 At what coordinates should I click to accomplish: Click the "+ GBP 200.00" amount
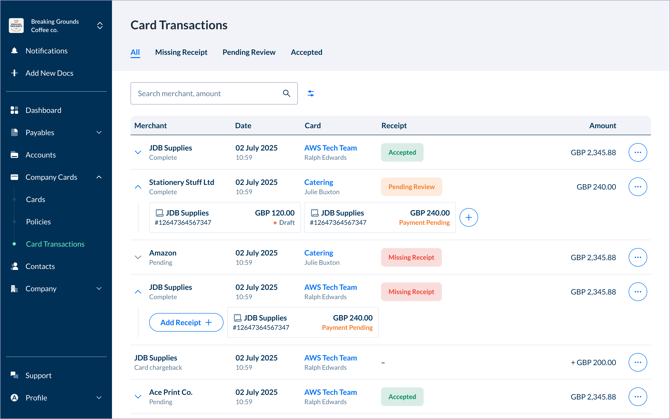click(x=594, y=362)
